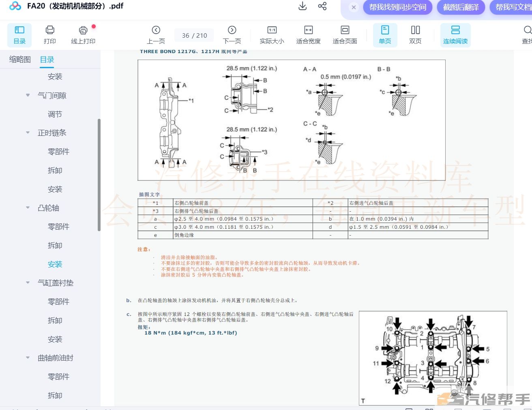Open 气缸盖衬垫 chapter

pos(56,283)
